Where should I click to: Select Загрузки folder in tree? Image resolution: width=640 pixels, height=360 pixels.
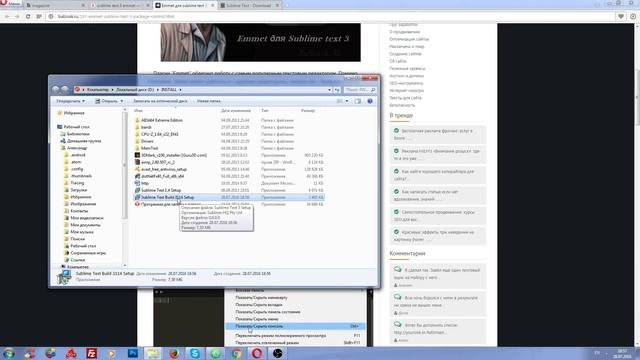(78, 190)
